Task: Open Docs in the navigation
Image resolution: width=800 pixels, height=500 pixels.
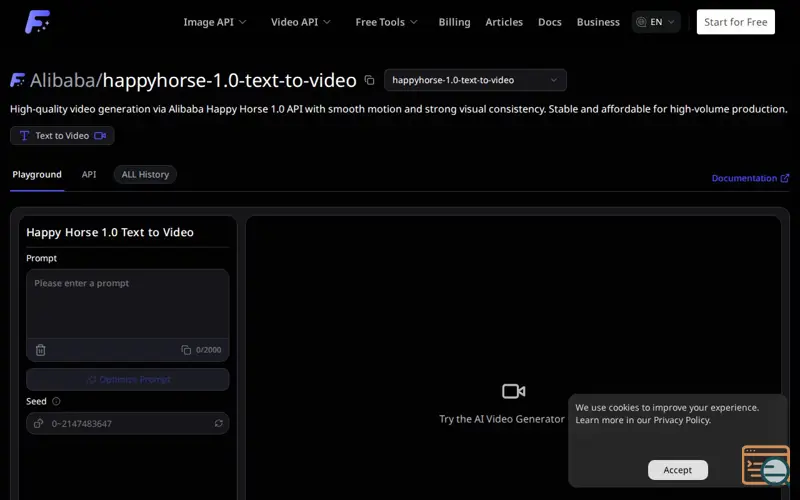Action: 549,22
